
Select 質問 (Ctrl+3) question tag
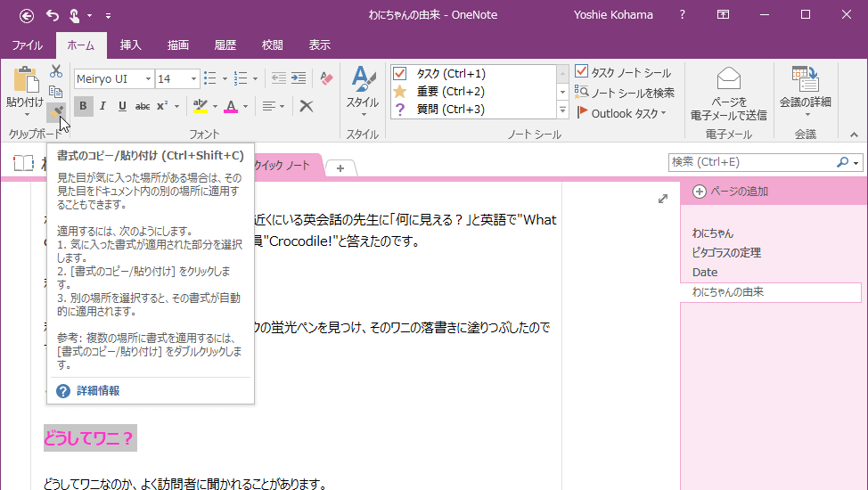(x=473, y=109)
